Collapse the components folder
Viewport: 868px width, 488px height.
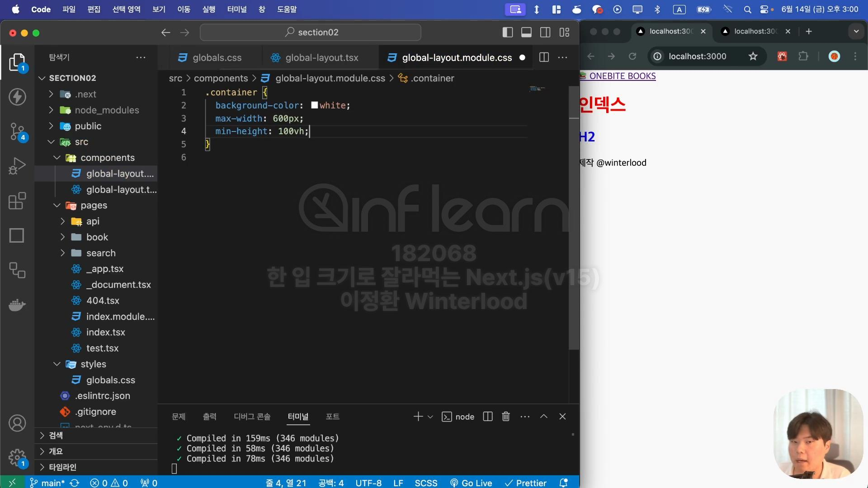[x=107, y=158]
